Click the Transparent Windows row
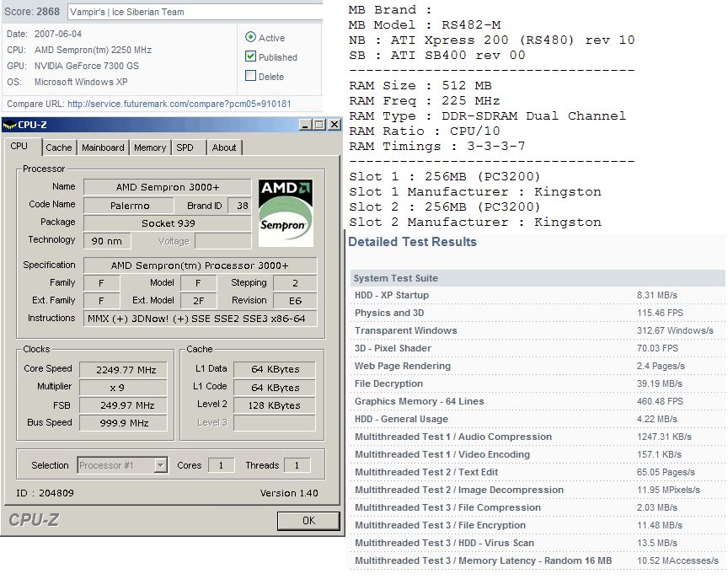This screenshot has height=579, width=728. [538, 330]
